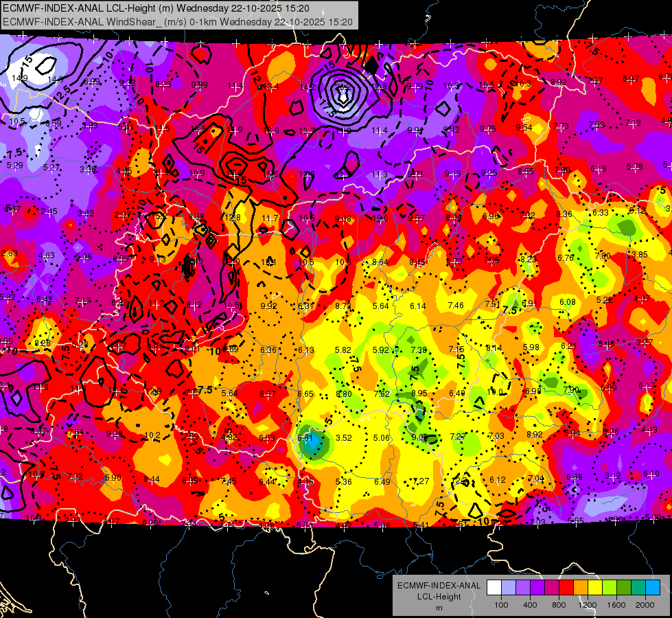The height and width of the screenshot is (618, 672).
Task: Click the dark green legend swatch
Action: (624, 588)
